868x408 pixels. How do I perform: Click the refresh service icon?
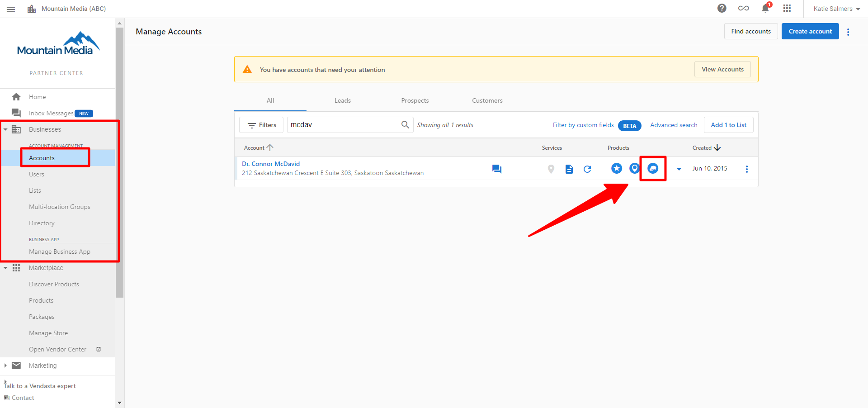587,169
